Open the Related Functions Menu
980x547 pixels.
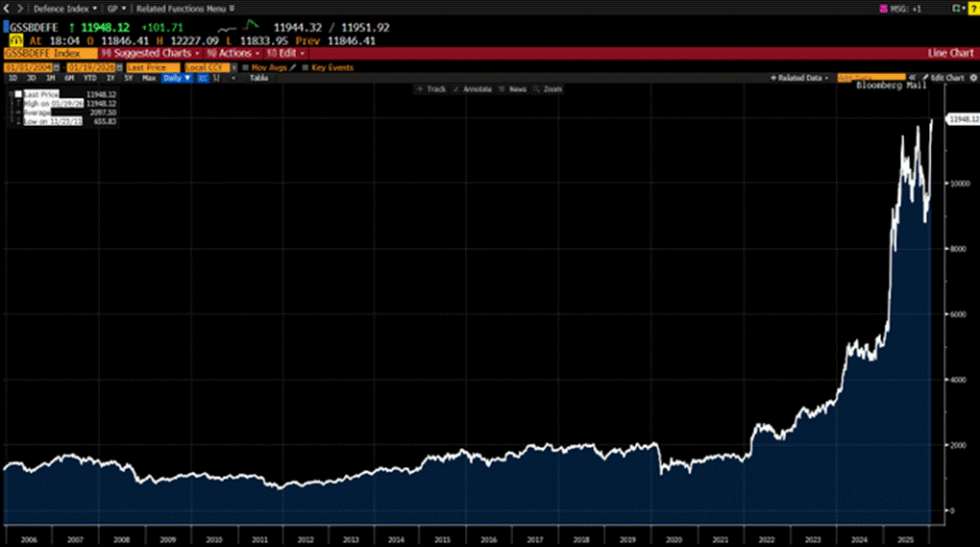click(x=184, y=8)
